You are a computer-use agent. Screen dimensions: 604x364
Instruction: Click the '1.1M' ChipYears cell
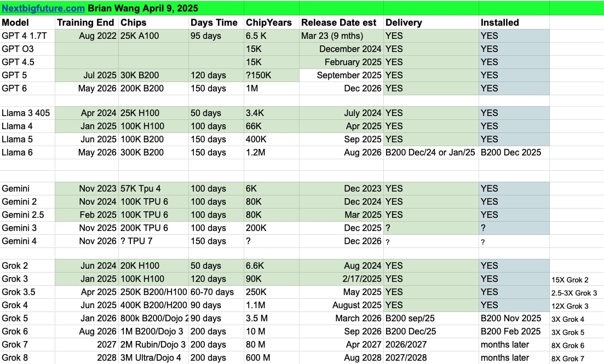pyautogui.click(x=272, y=305)
